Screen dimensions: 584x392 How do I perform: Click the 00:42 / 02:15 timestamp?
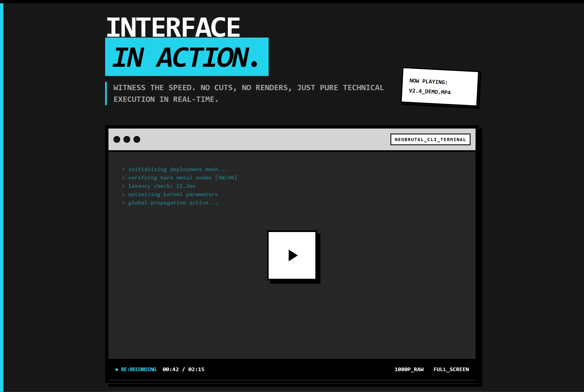coord(183,369)
